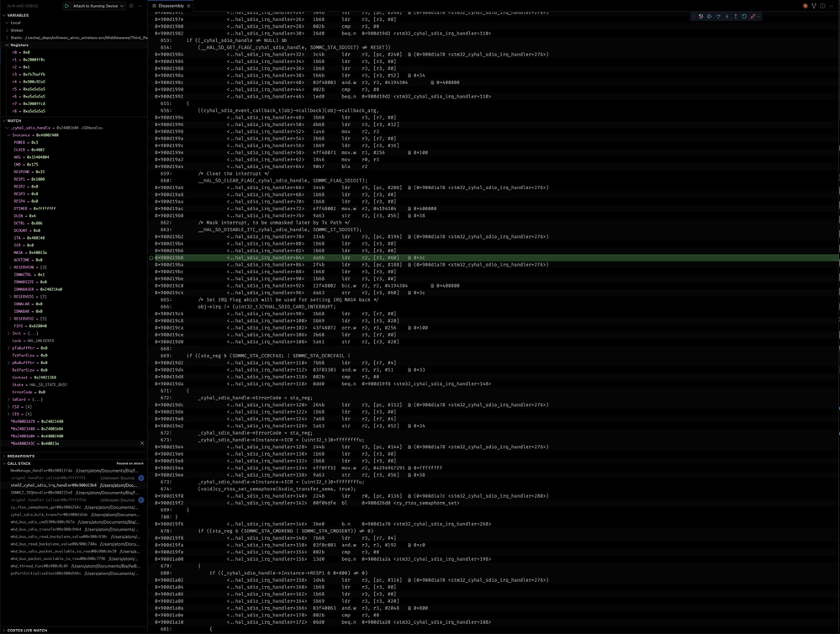The height and width of the screenshot is (634, 840).
Task: Toggle breakpoint gutter at current instruction 0x900d19b8
Action: pos(151,258)
